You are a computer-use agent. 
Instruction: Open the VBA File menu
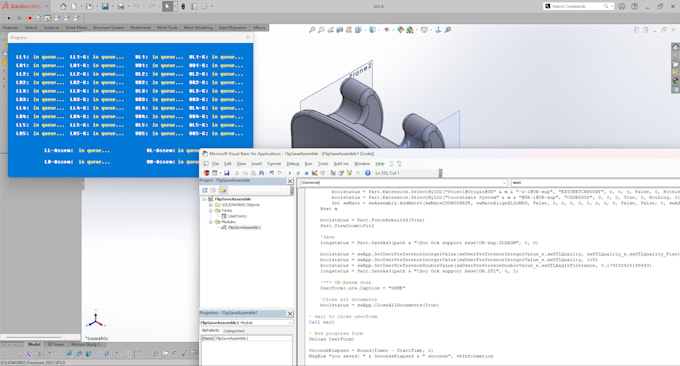tap(216, 164)
